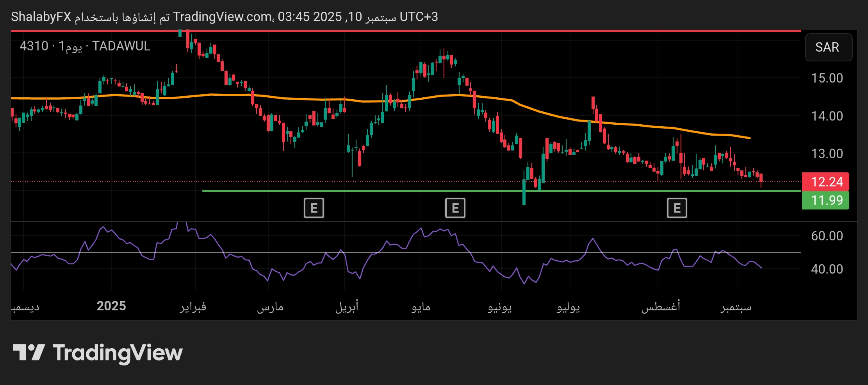Screen dimensions: 868x385
Task: Click the TradingView.com text in the header
Action: (223, 17)
